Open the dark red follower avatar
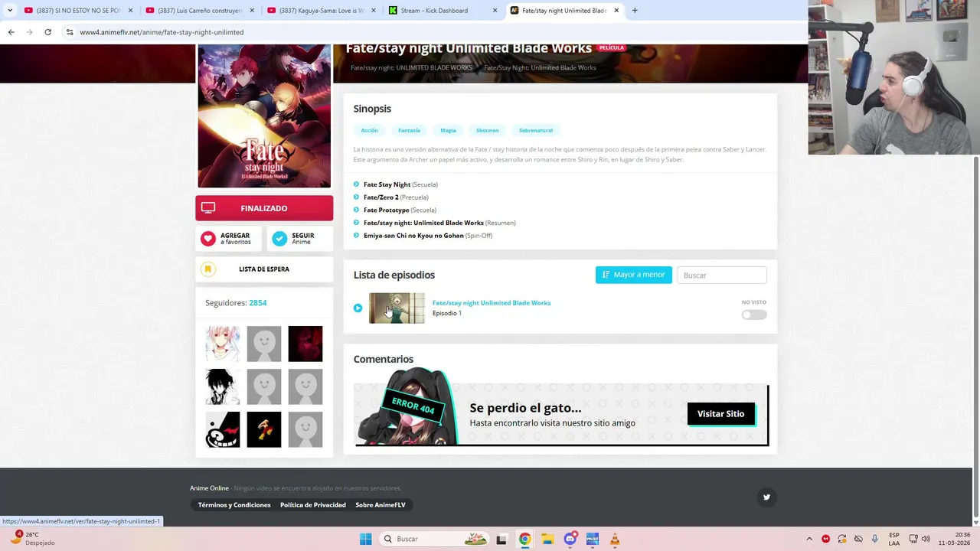980x551 pixels. pos(305,344)
